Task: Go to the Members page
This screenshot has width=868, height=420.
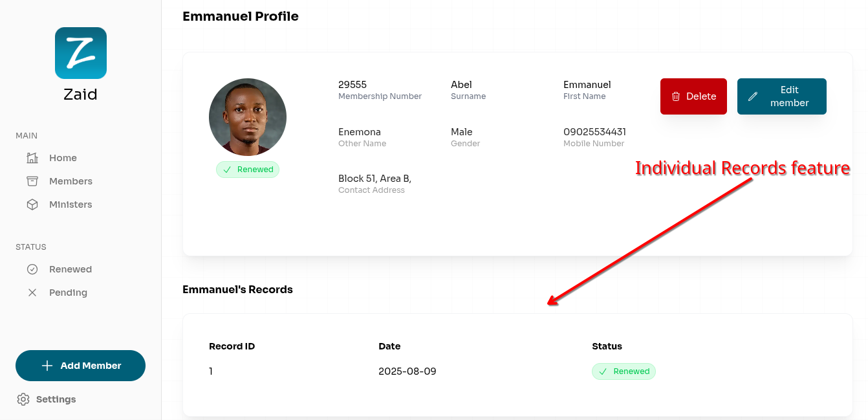Action: (71, 181)
